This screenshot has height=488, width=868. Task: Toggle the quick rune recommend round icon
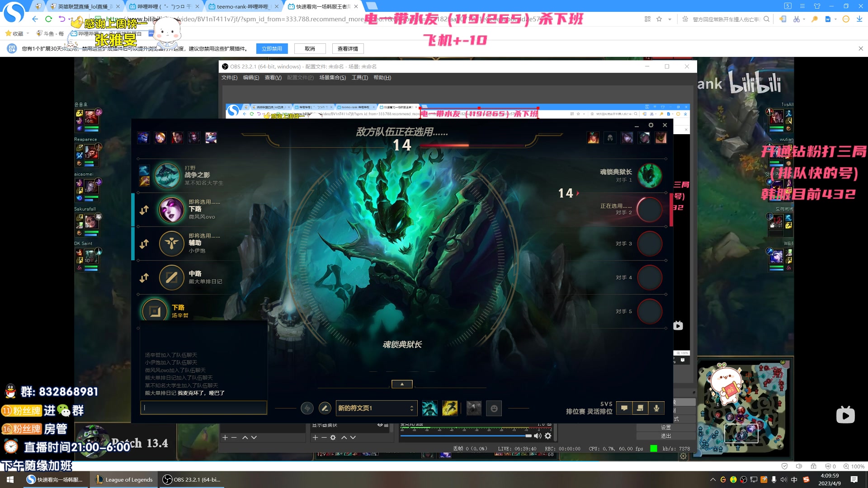[307, 408]
